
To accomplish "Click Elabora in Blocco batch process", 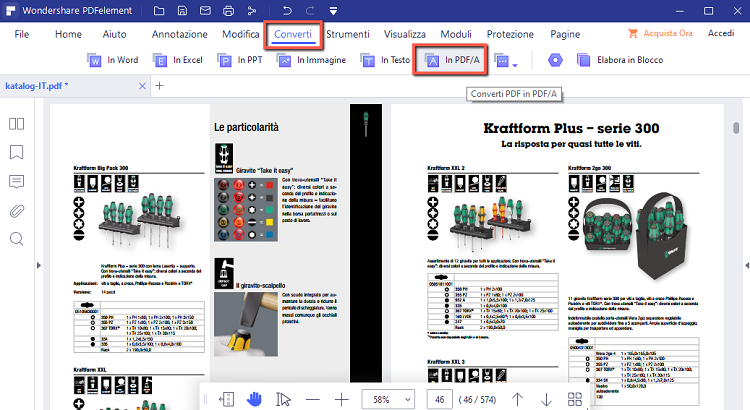I will click(620, 60).
